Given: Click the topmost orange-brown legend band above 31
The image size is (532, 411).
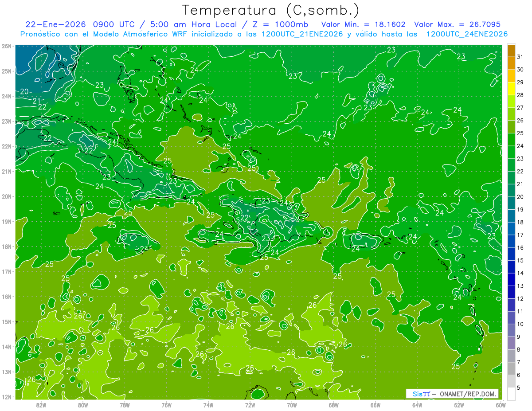Looking at the screenshot, I should click(511, 51).
